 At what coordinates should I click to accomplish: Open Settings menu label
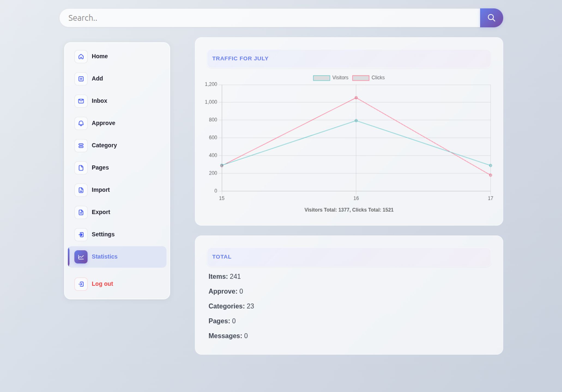pos(103,234)
